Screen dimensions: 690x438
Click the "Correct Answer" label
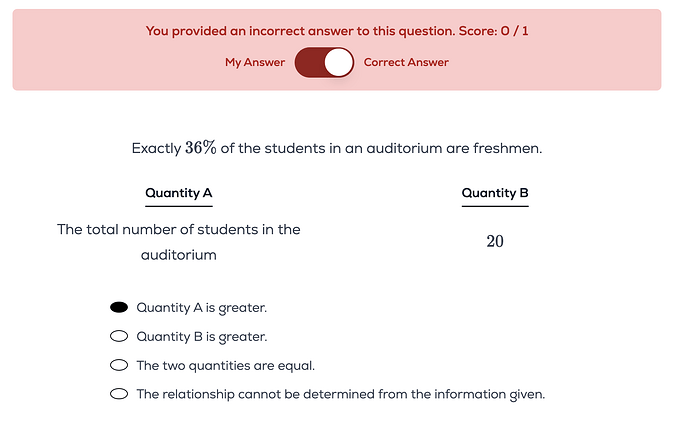point(406,62)
